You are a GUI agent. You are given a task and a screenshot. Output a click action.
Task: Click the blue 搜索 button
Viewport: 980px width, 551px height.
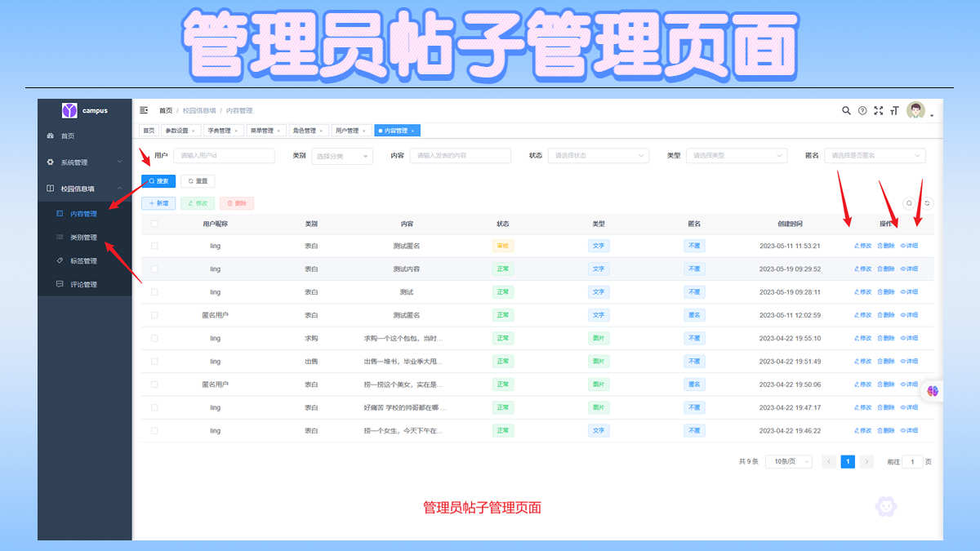(158, 181)
